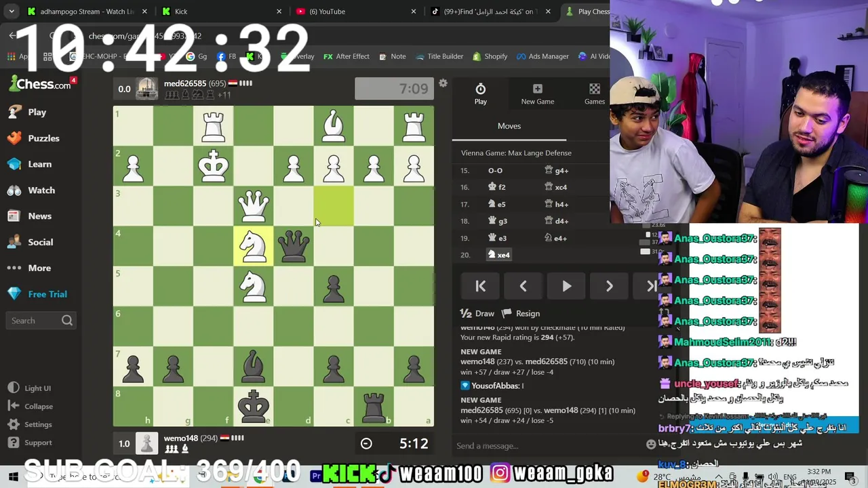Switch to the Play tab
The height and width of the screenshot is (488, 868).
pyautogui.click(x=480, y=94)
